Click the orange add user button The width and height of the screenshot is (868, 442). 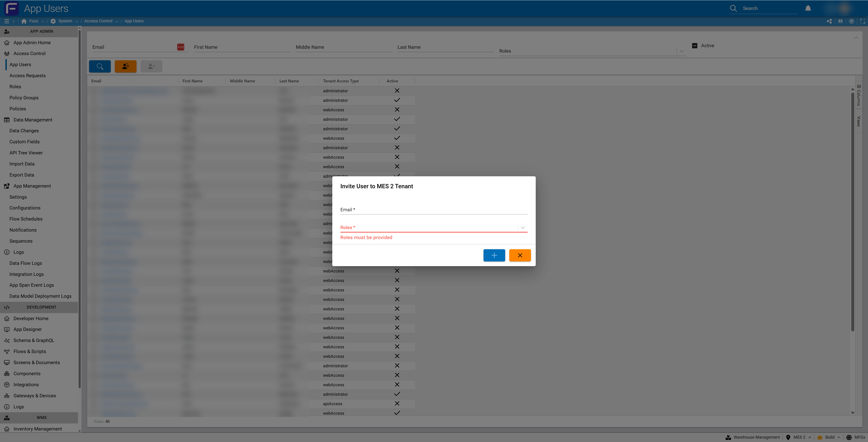tap(125, 66)
